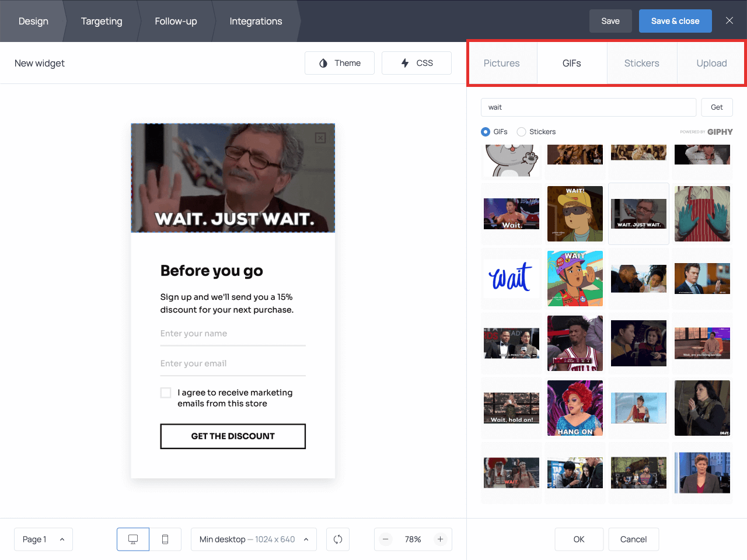The image size is (747, 560).
Task: Open the Page 1 selector
Action: coord(43,539)
